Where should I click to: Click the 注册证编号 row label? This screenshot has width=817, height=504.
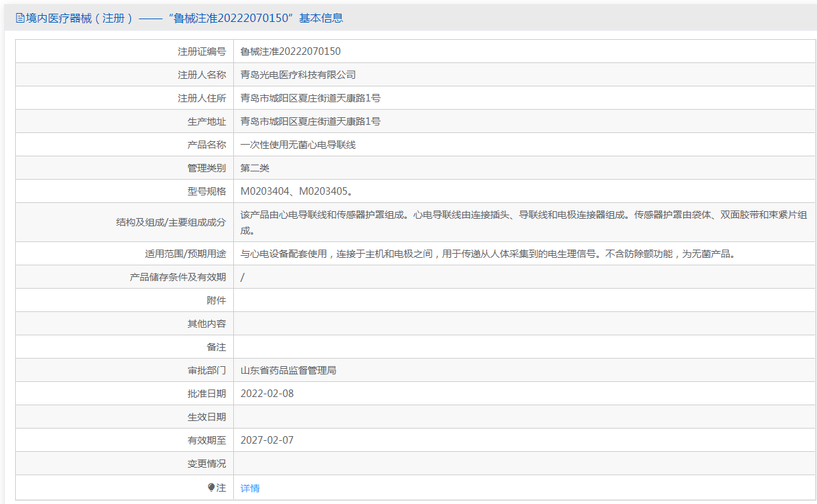click(x=202, y=51)
